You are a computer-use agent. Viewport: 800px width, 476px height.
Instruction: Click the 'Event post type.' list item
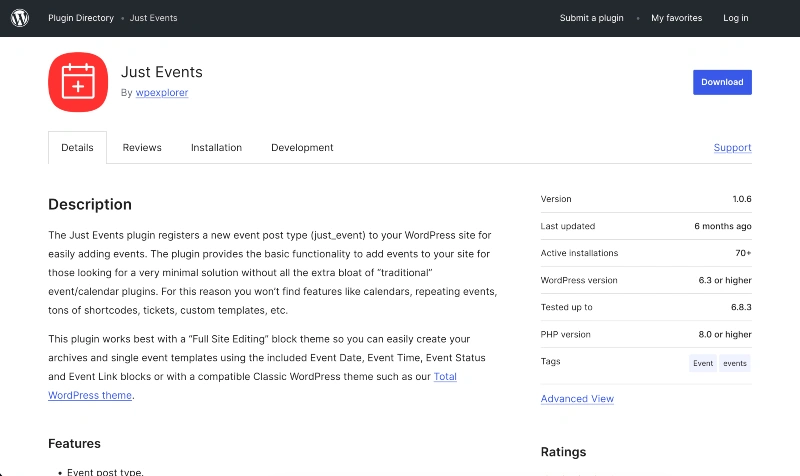[x=105, y=472]
